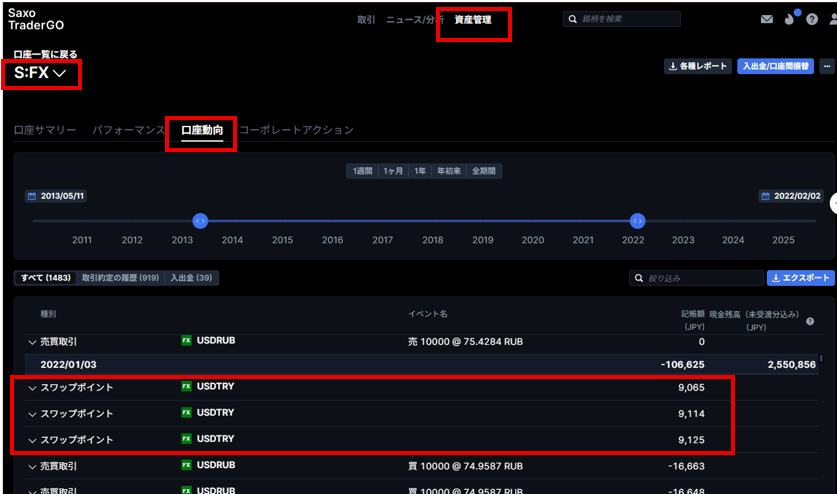Click the 各種レポート download button
837x494 pixels.
click(x=698, y=66)
